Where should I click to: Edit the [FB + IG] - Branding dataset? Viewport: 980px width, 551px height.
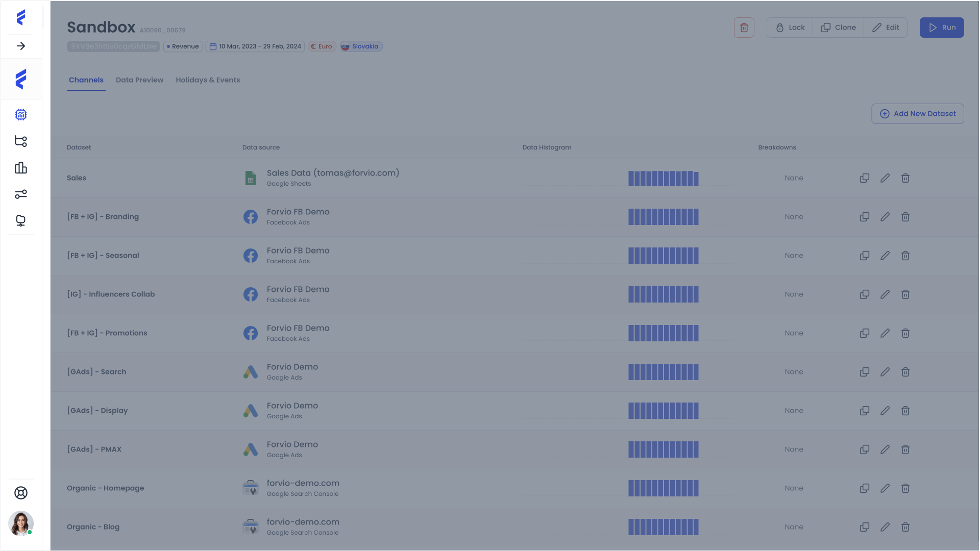885,217
